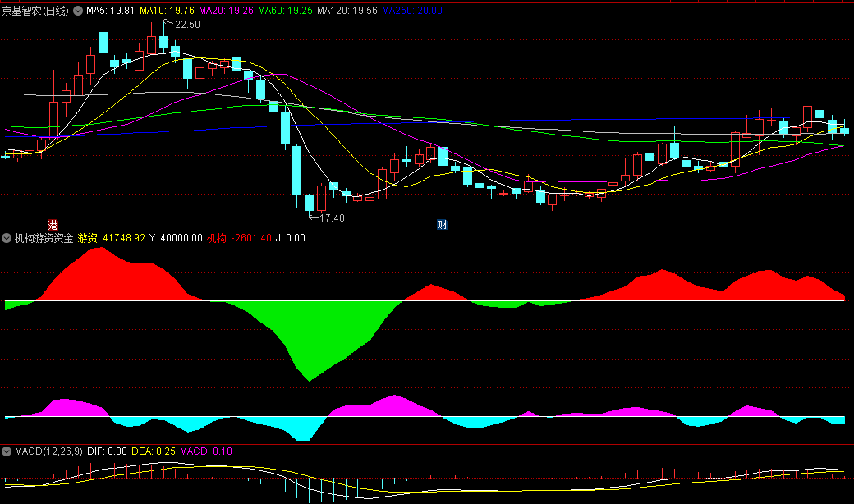Click the MACD(12,26,9) indicator name
The width and height of the screenshot is (854, 504).
[48, 451]
